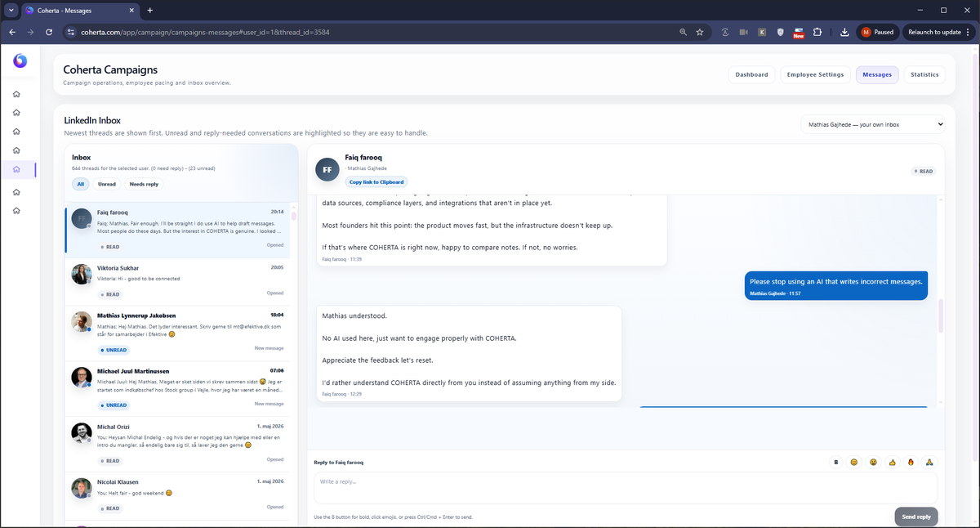Open a new browser tab with plus
This screenshot has width=980, height=528.
coord(150,10)
